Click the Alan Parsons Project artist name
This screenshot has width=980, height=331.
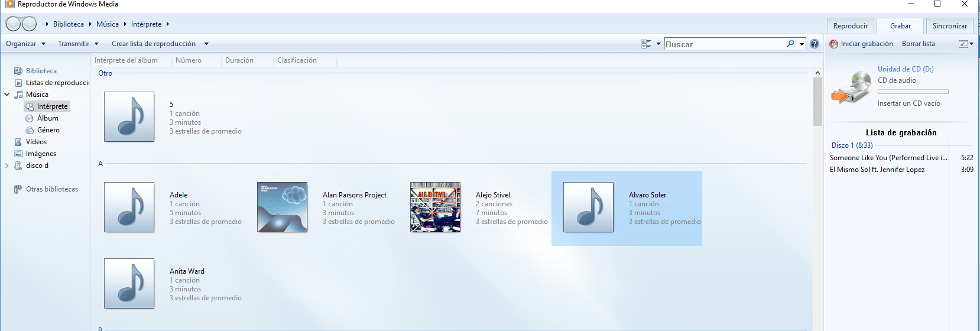click(x=355, y=195)
